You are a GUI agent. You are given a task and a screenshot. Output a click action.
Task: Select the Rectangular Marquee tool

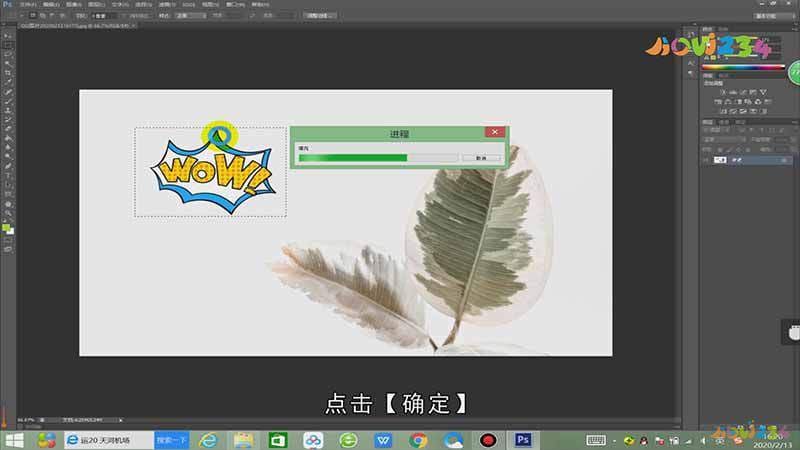[8, 46]
